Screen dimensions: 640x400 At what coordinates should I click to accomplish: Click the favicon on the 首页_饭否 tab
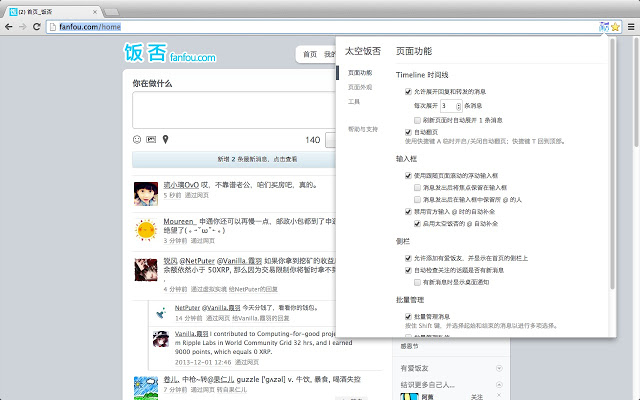pyautogui.click(x=13, y=12)
